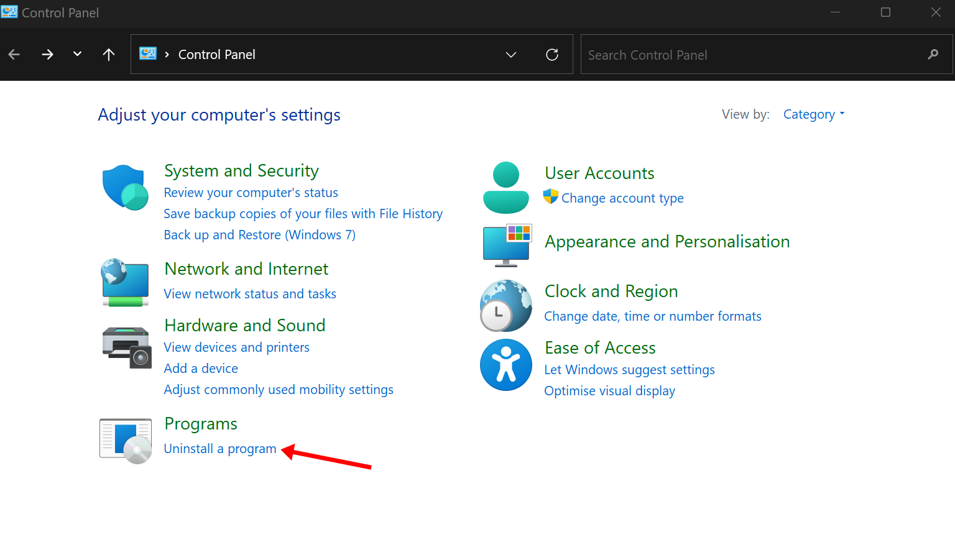
Task: Click Change account type link
Action: (622, 198)
